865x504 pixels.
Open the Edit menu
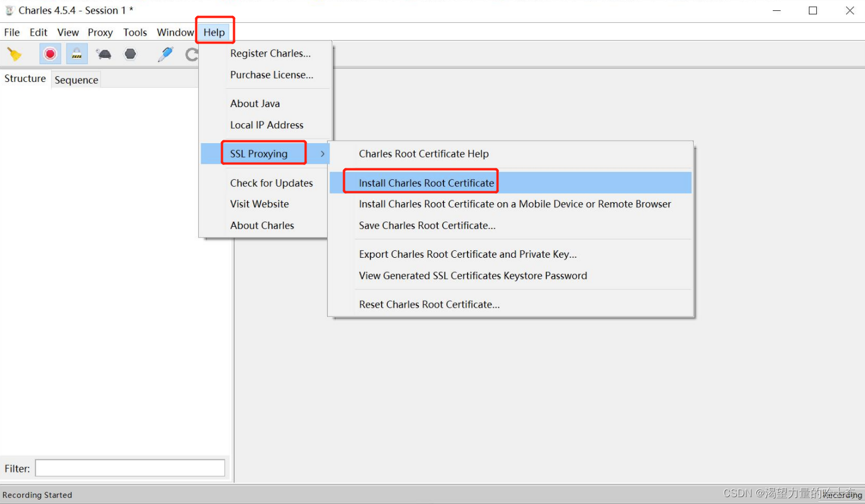(38, 33)
